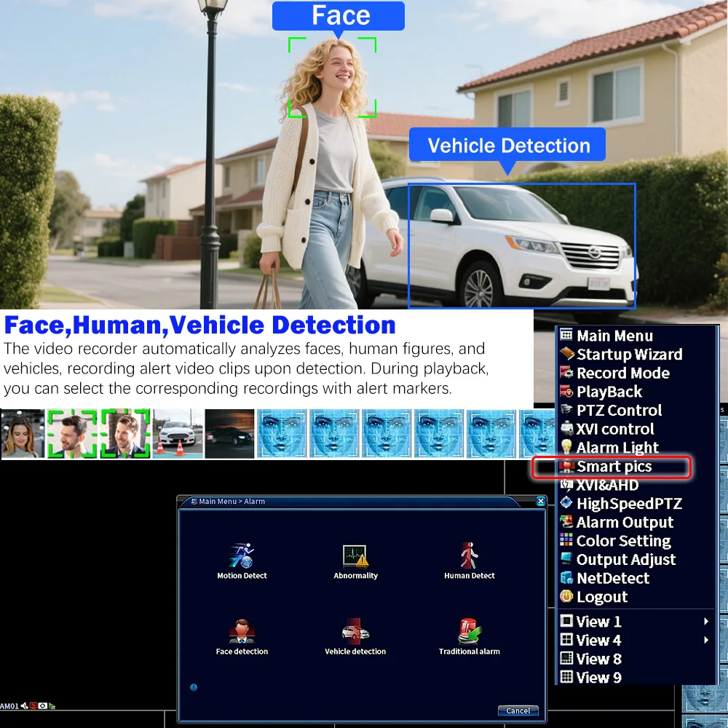Viewport: 728px width, 728px height.
Task: Click the PlayBack icon
Action: point(566,391)
